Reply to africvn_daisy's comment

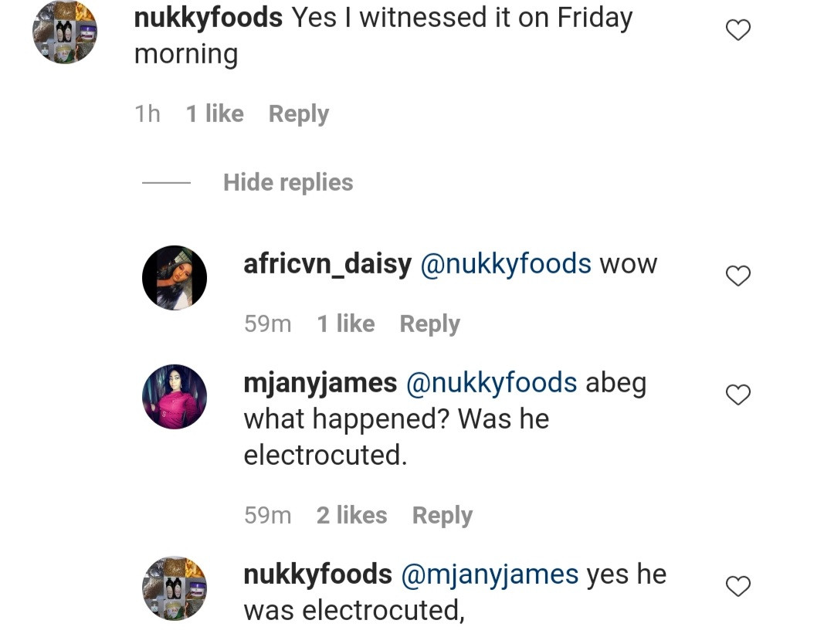(x=430, y=324)
